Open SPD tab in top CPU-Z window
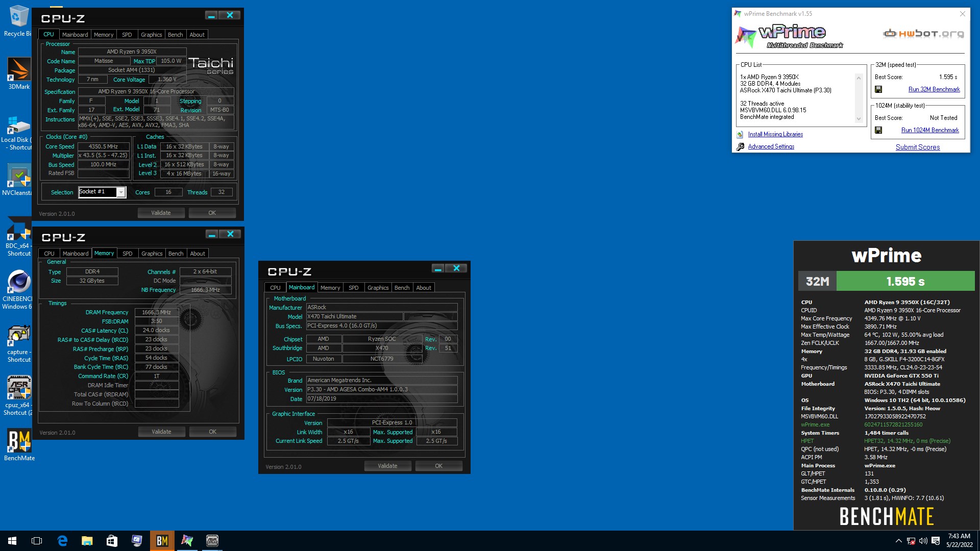 click(127, 35)
